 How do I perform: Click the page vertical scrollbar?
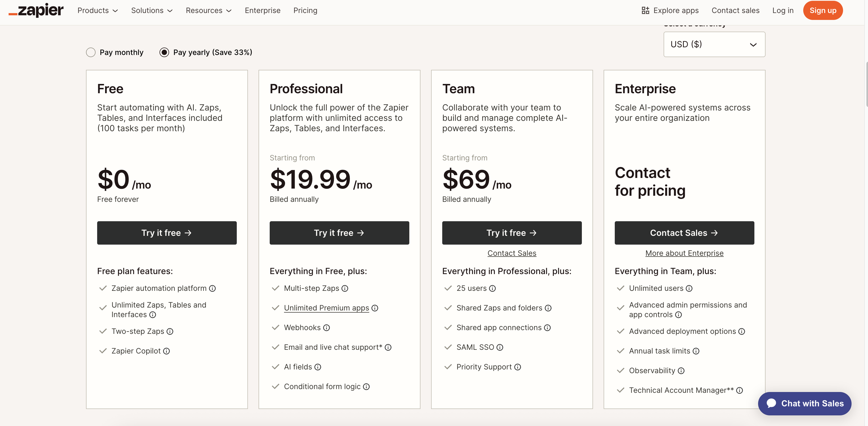(x=866, y=84)
